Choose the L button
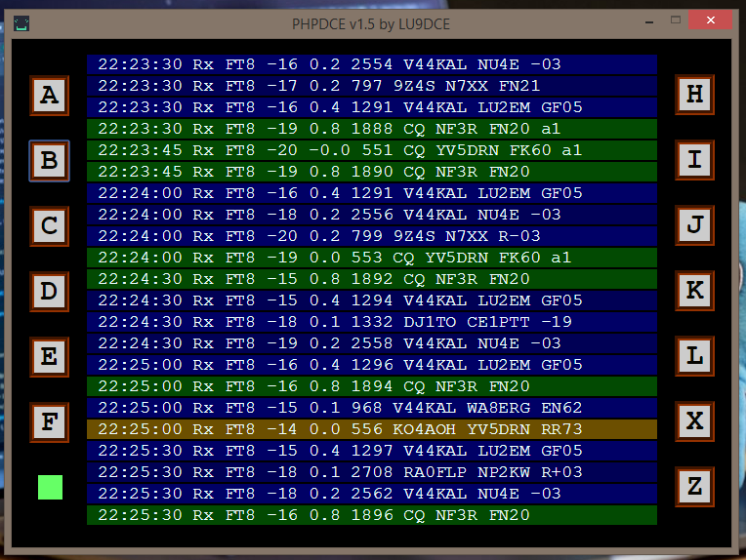Screen dimensions: 746x560 [694, 355]
